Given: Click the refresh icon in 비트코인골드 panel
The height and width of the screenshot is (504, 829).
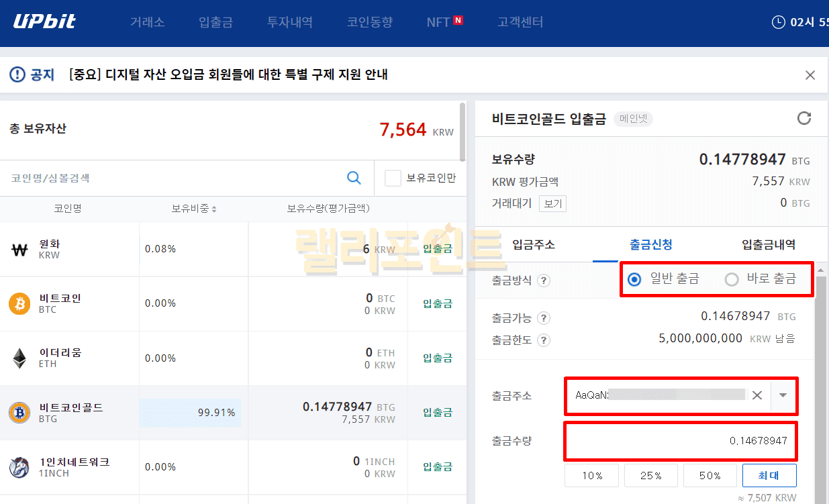Looking at the screenshot, I should (x=804, y=119).
